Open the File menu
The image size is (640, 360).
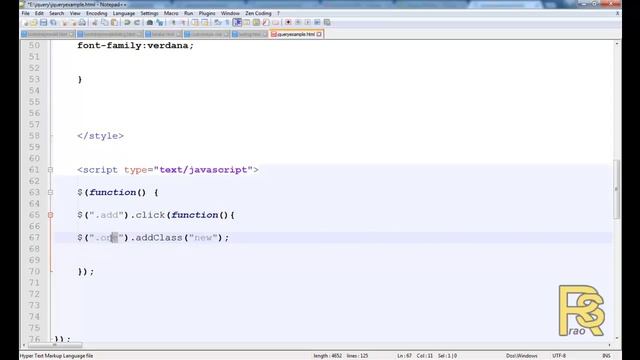click(x=25, y=13)
